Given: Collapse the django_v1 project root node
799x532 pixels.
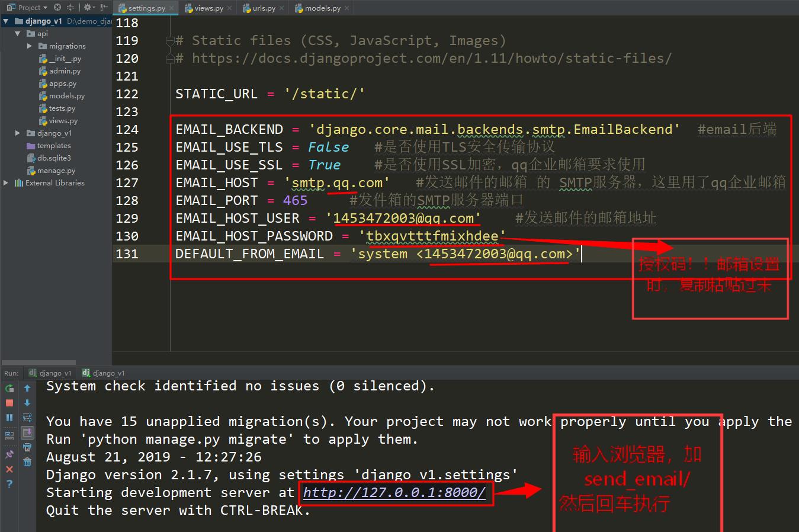Looking at the screenshot, I should (5, 21).
